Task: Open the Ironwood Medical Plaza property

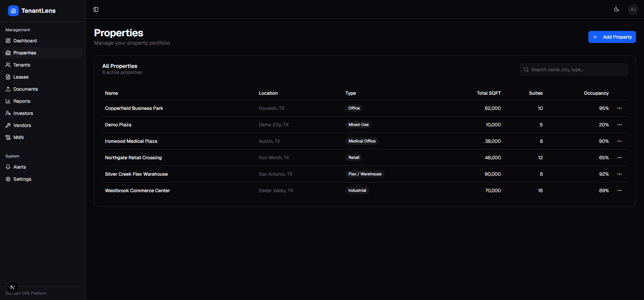Action: tap(131, 141)
